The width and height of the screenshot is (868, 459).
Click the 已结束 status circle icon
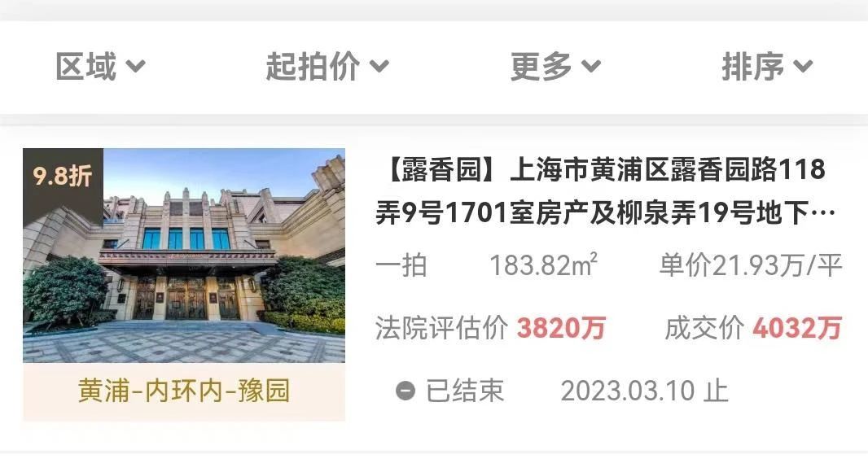406,391
